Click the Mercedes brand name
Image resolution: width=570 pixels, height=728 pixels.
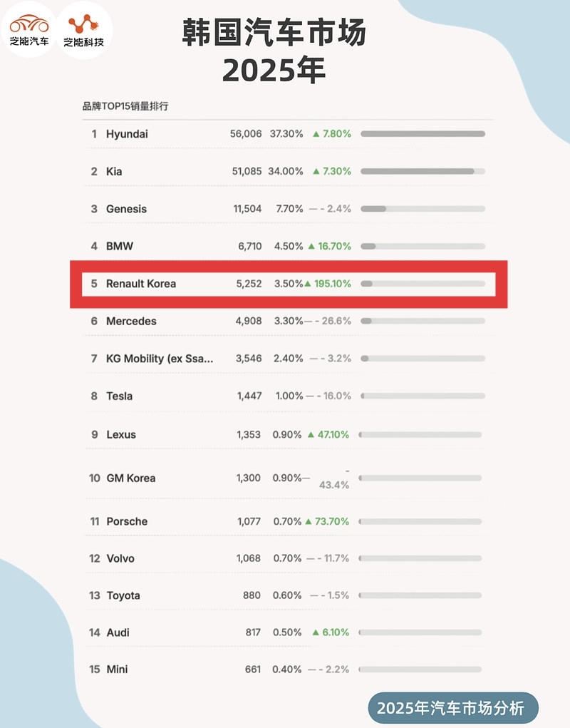(131, 322)
